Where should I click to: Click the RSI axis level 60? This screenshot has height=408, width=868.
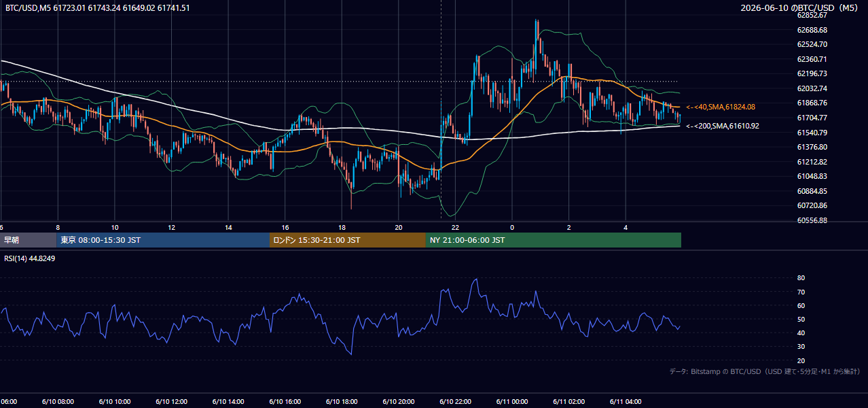pyautogui.click(x=801, y=305)
